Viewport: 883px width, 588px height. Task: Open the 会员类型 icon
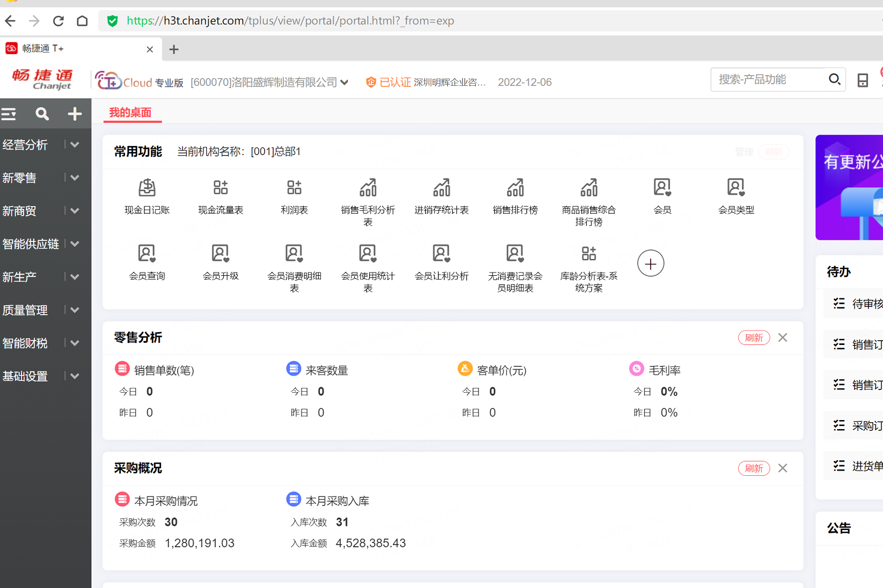tap(736, 188)
